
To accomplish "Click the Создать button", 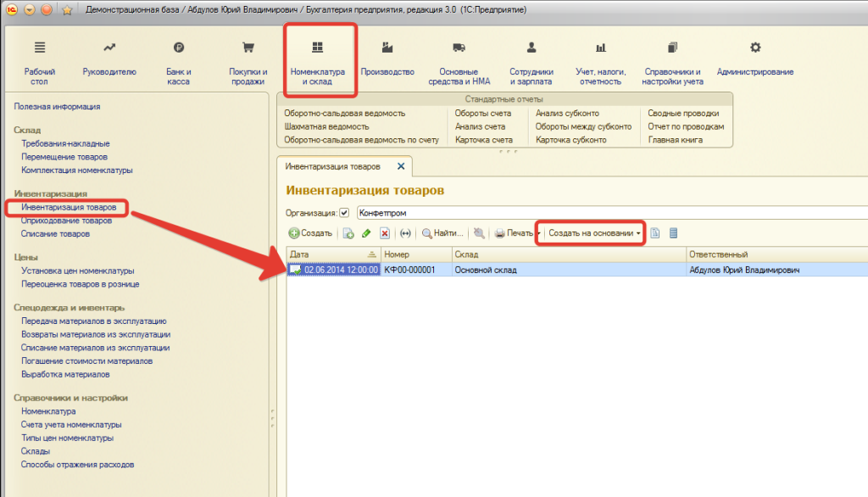I will click(x=310, y=233).
